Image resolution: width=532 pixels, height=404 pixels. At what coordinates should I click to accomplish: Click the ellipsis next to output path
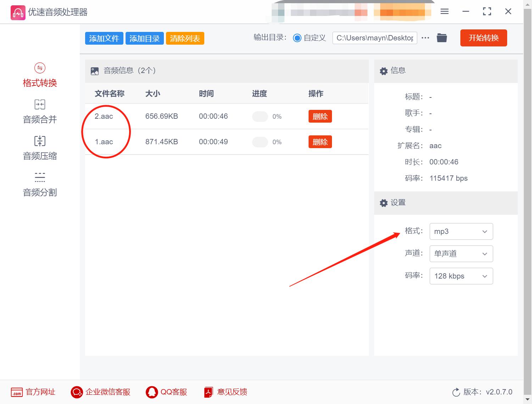pyautogui.click(x=425, y=38)
